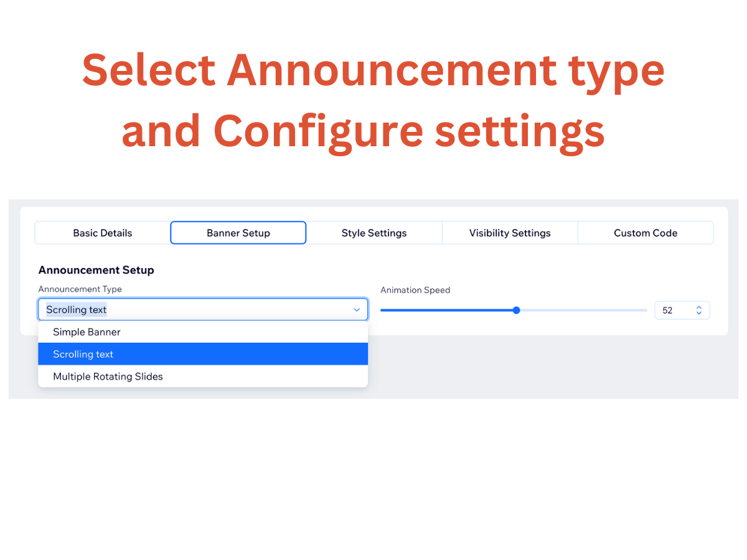Screen dimensions: 747x560
Task: Click the Announcement Setup section heading
Action: click(x=96, y=270)
